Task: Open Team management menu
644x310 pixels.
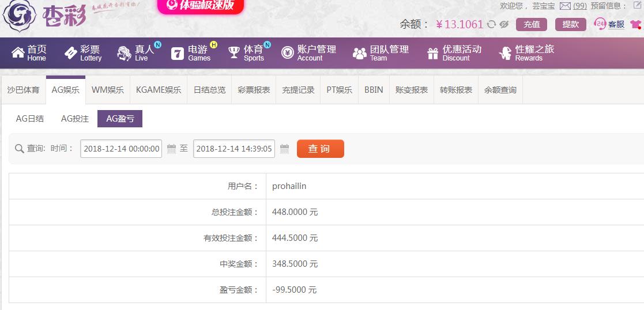Action: tap(381, 53)
